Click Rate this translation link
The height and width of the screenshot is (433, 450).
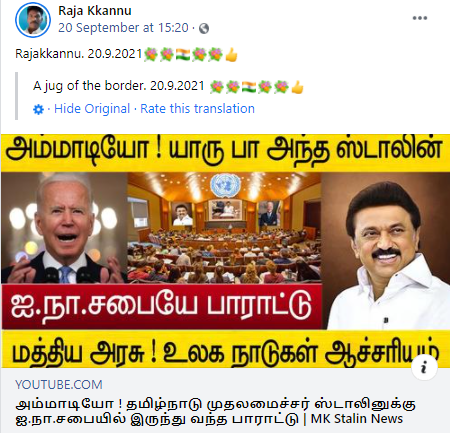tap(197, 109)
